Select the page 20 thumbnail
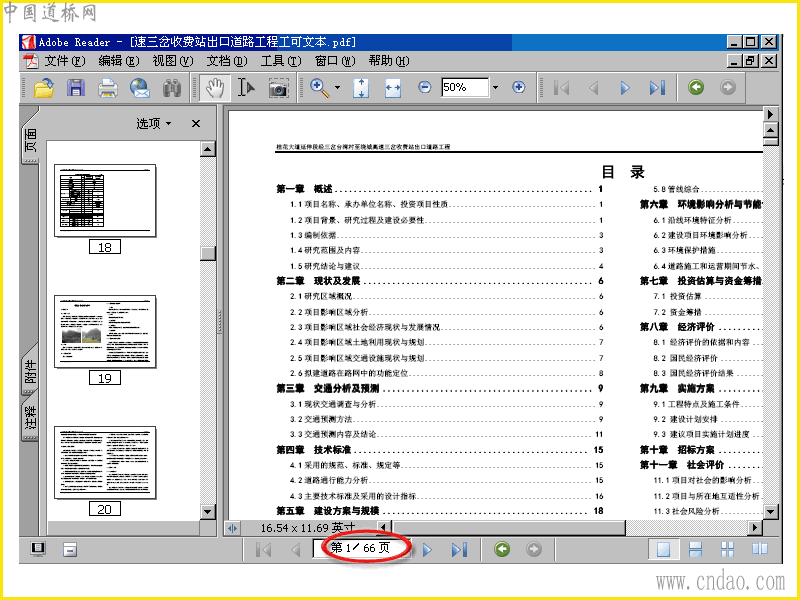The width and height of the screenshot is (800, 600). 105,463
